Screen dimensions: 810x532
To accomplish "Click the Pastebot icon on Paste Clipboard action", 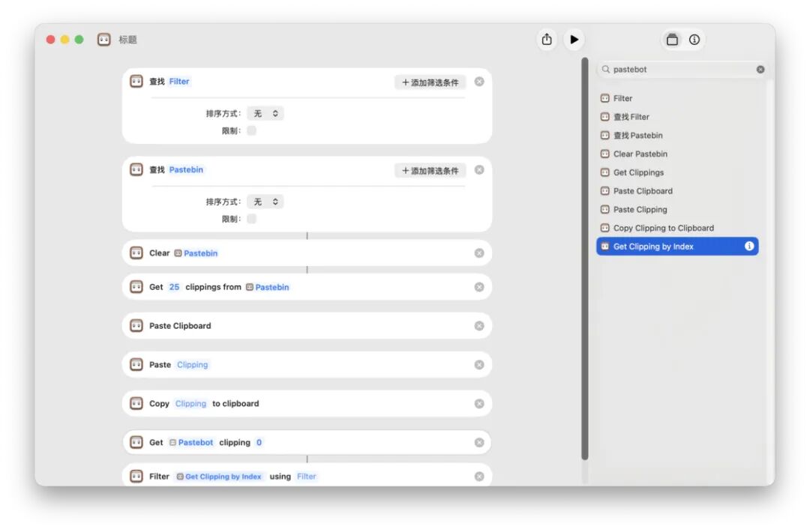I will point(136,326).
